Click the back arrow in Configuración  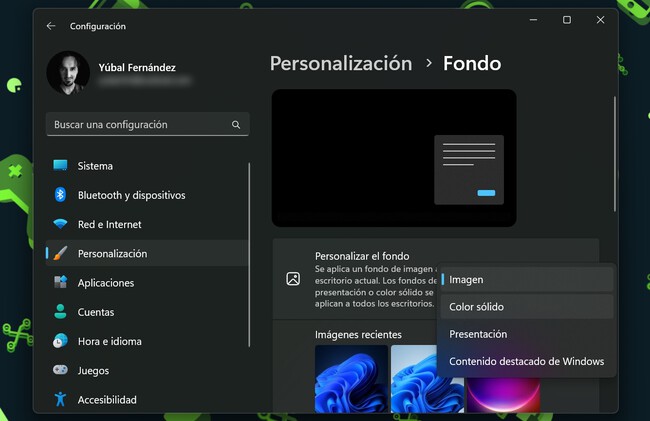pos(51,26)
